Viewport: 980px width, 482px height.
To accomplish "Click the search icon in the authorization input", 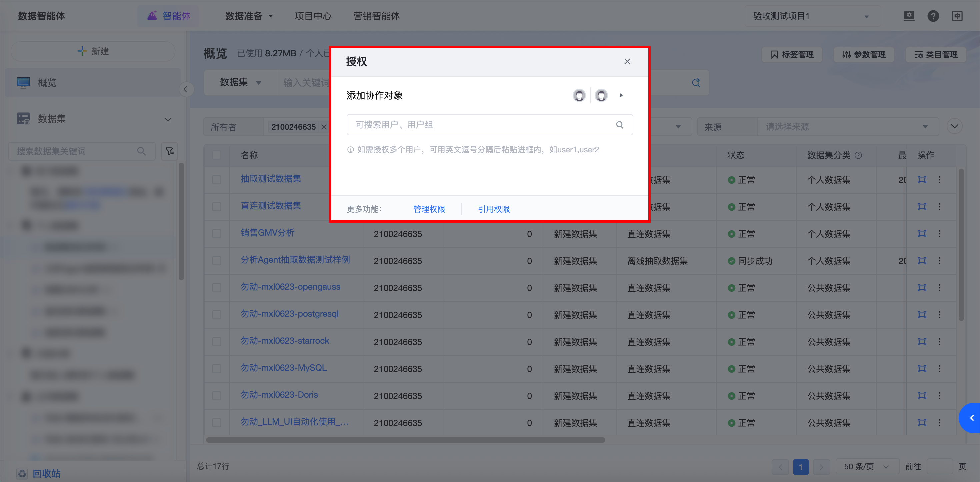I will tap(619, 125).
